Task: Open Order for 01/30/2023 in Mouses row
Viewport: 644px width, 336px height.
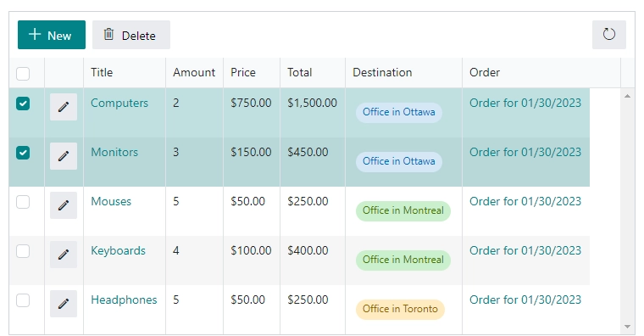Action: pos(525,202)
